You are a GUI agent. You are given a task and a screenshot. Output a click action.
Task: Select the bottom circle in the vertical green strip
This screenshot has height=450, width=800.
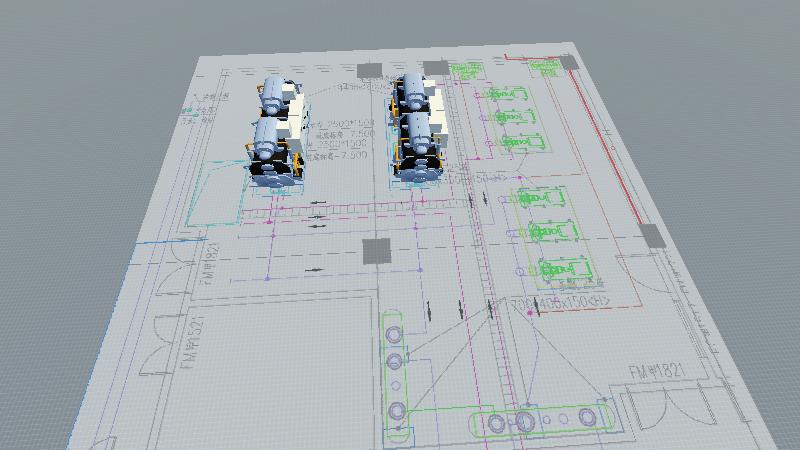pyautogui.click(x=397, y=409)
